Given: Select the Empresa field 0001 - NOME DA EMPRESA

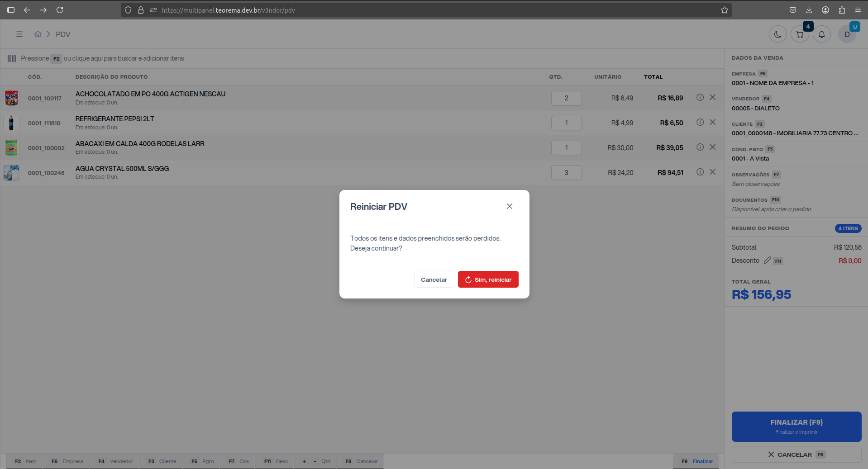Looking at the screenshot, I should (x=796, y=79).
